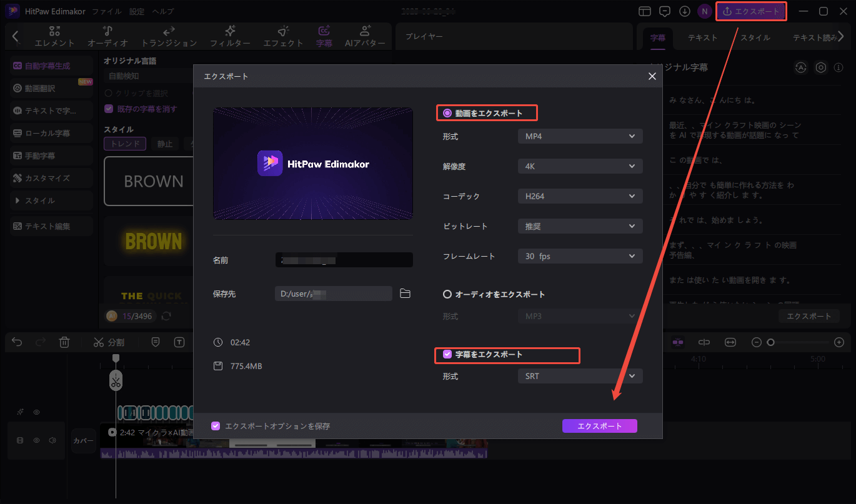Screen dimensions: 856x504
Task: Click the timeline zoom slider handle
Action: [x=770, y=342]
